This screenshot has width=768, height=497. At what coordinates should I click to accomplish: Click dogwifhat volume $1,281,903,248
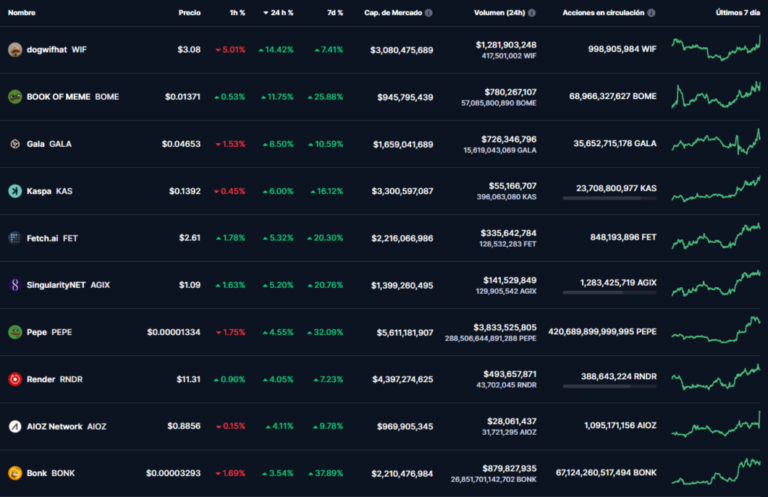506,45
